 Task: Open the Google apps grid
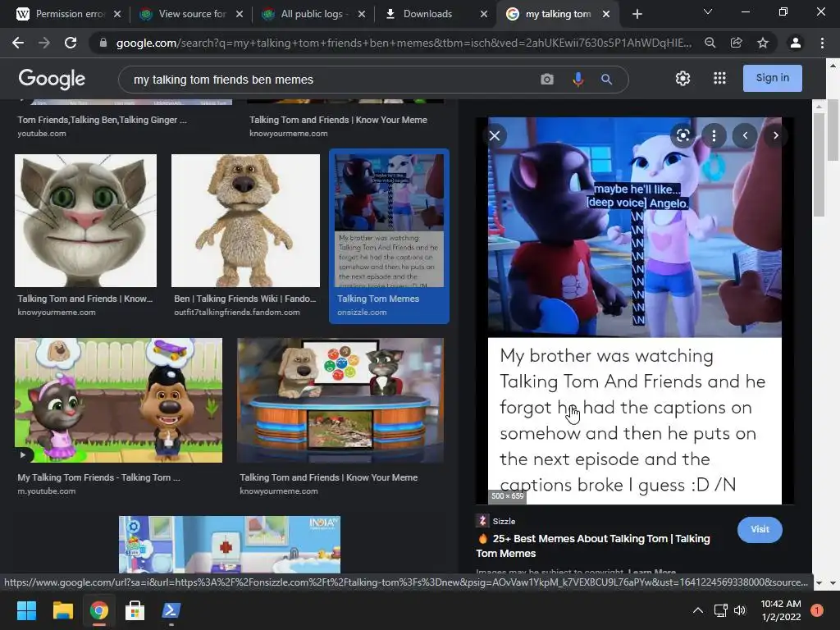(x=719, y=78)
